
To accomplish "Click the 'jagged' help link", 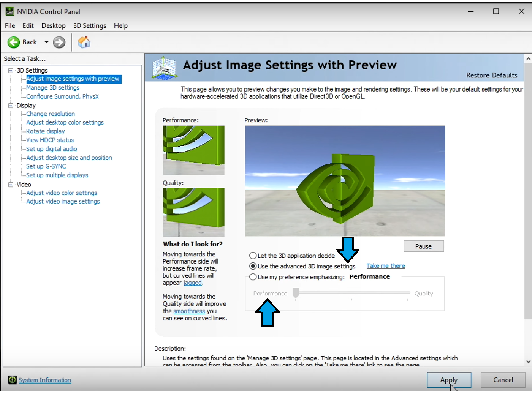I will tap(193, 283).
